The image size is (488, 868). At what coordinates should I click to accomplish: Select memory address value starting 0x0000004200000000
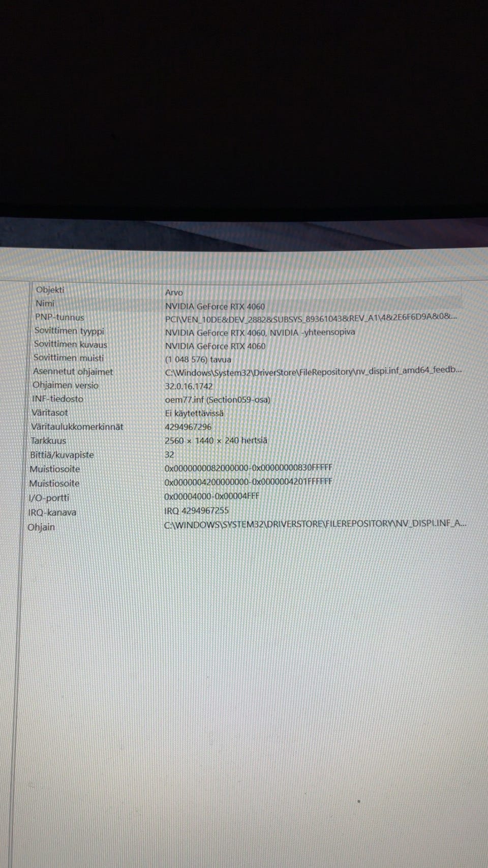[x=249, y=482]
